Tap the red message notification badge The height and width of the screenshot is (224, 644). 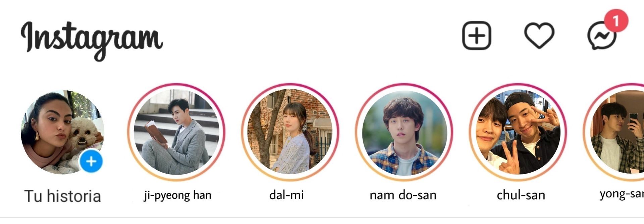616,21
